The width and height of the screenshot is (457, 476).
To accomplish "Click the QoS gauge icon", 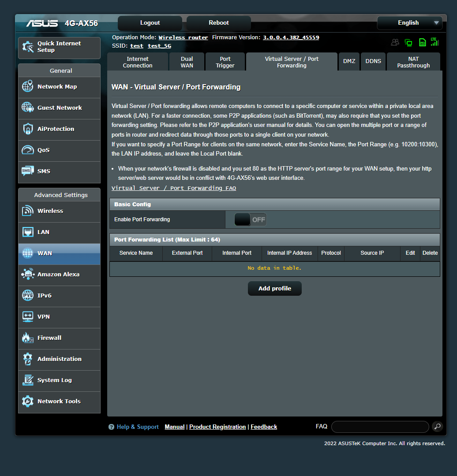I will (28, 150).
